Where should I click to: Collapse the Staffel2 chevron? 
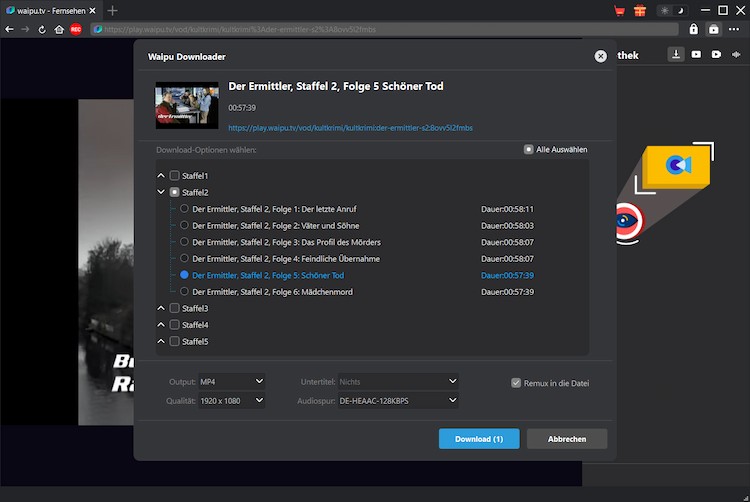(x=161, y=192)
